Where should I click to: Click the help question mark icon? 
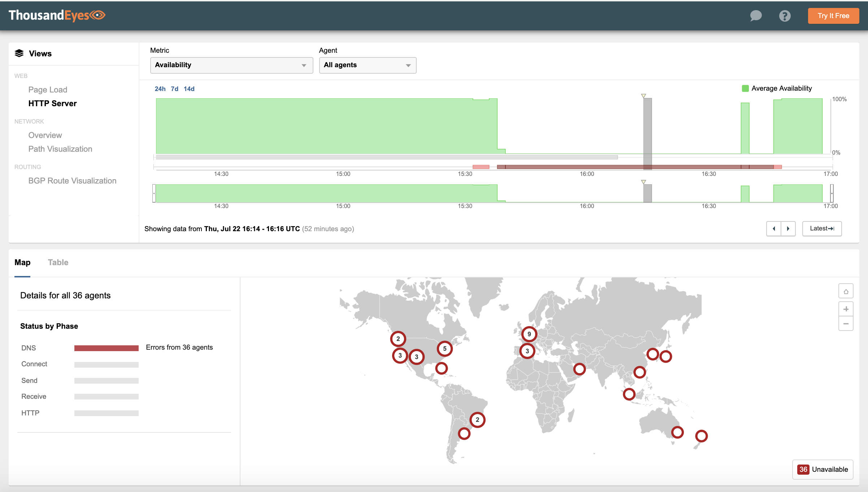(x=785, y=16)
